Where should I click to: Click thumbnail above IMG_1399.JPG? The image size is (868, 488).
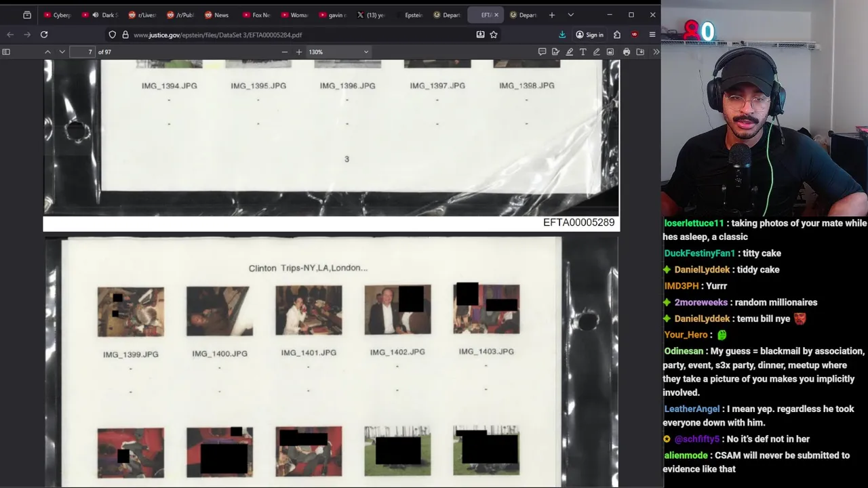click(x=130, y=312)
